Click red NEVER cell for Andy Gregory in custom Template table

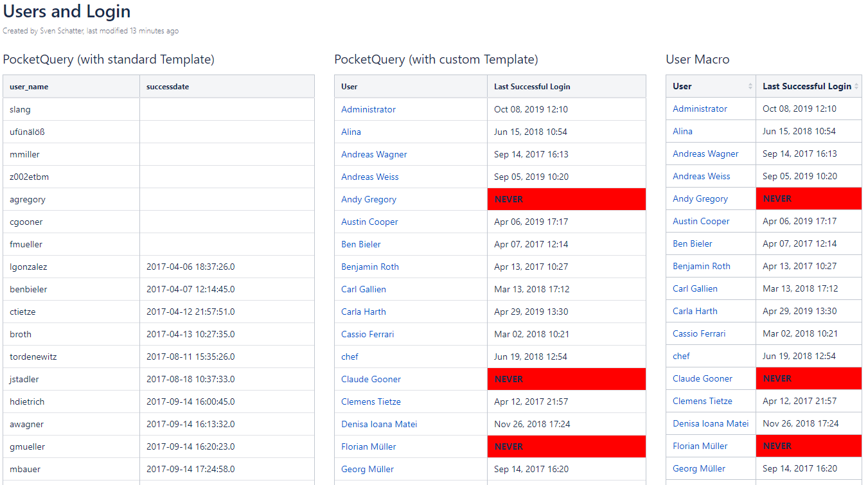[567, 199]
